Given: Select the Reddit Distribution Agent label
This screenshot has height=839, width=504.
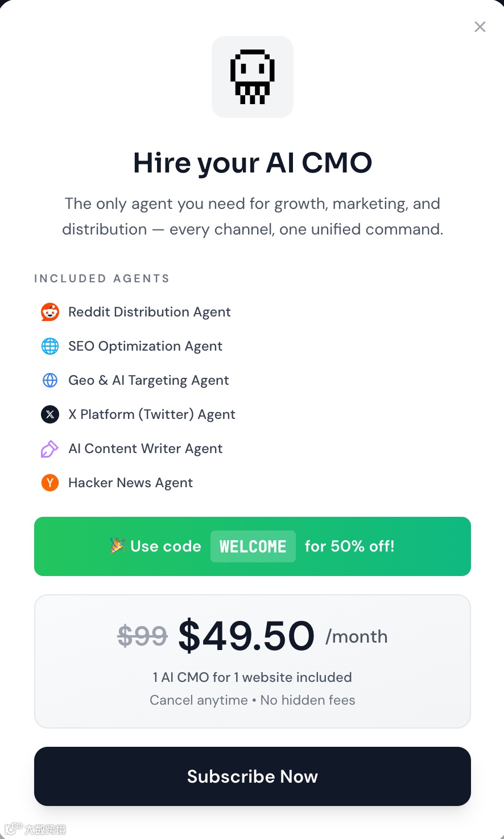Looking at the screenshot, I should [x=150, y=312].
